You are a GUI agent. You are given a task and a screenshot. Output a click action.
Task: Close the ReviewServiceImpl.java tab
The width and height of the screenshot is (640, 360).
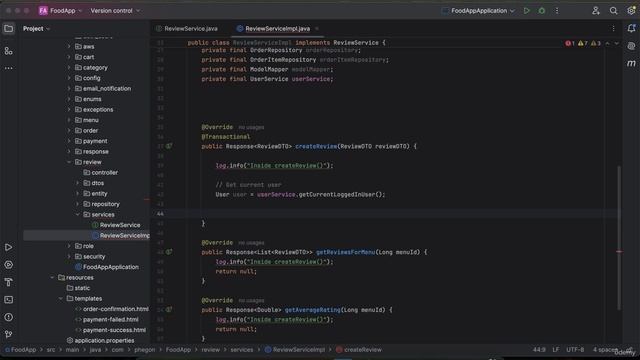tap(317, 29)
